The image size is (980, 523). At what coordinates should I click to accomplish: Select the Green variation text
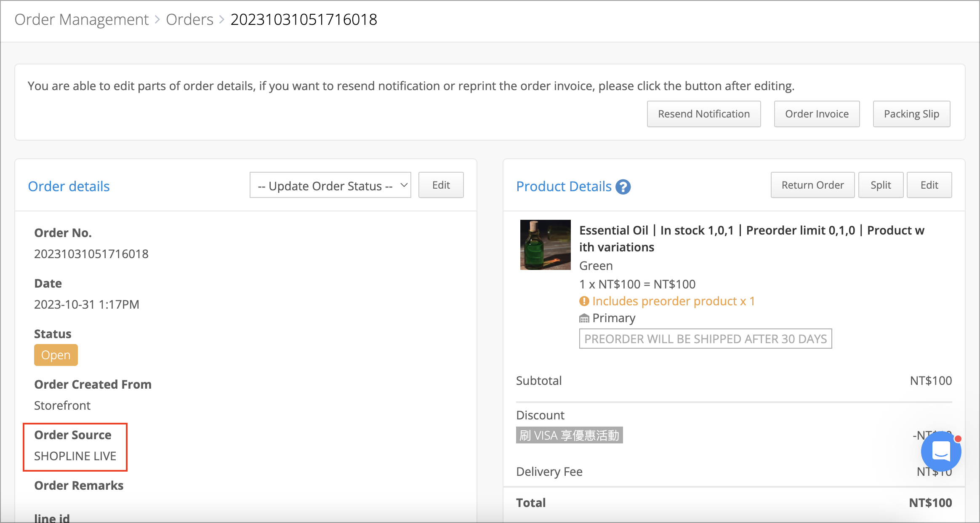[x=596, y=266]
